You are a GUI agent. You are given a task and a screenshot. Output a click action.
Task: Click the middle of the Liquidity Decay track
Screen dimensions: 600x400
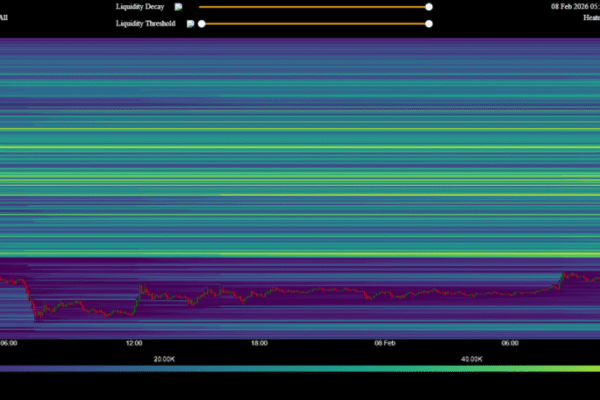pos(314,6)
